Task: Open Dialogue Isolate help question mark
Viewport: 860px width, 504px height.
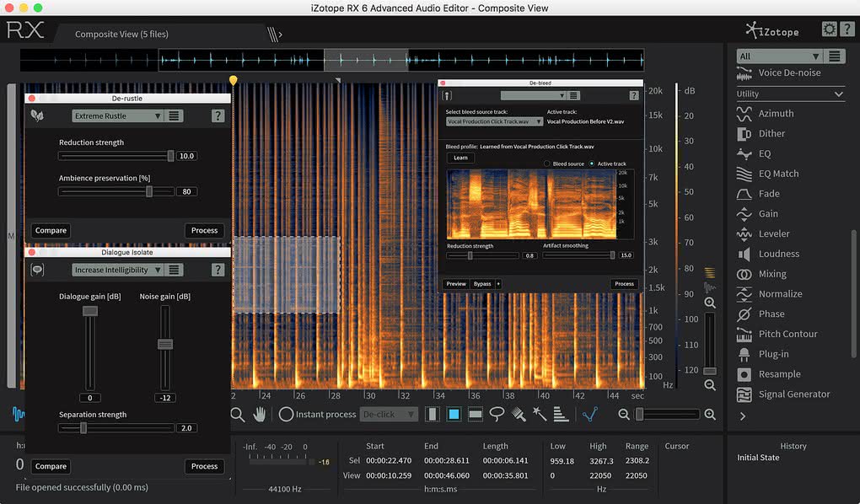Action: 218,270
